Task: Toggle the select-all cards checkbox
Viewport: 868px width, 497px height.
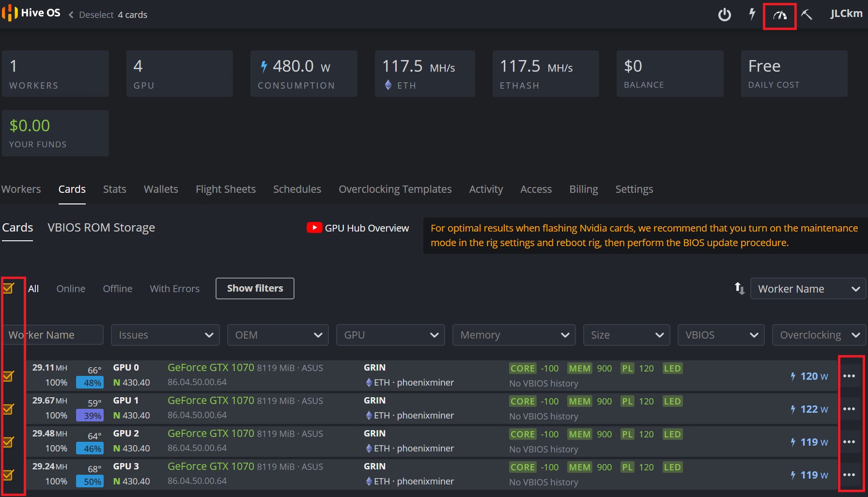Action: (8, 288)
